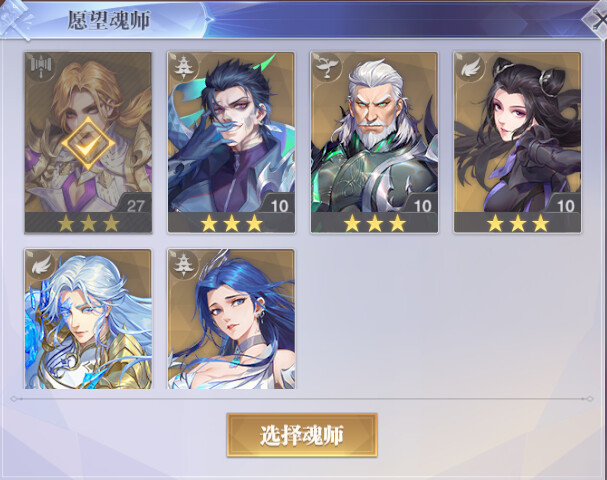The width and height of the screenshot is (607, 480).
Task: Uncheck the selected blonde-haired soul master card
Action: 88,143
